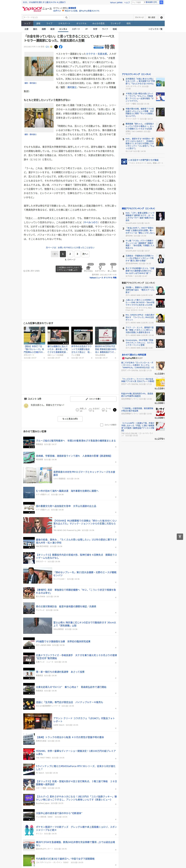Select the 速報 main tab

[x=38, y=24]
